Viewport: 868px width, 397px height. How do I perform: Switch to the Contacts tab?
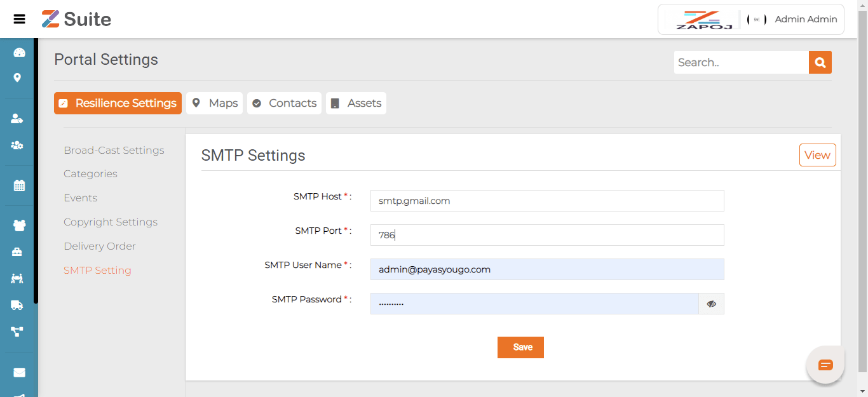click(284, 103)
